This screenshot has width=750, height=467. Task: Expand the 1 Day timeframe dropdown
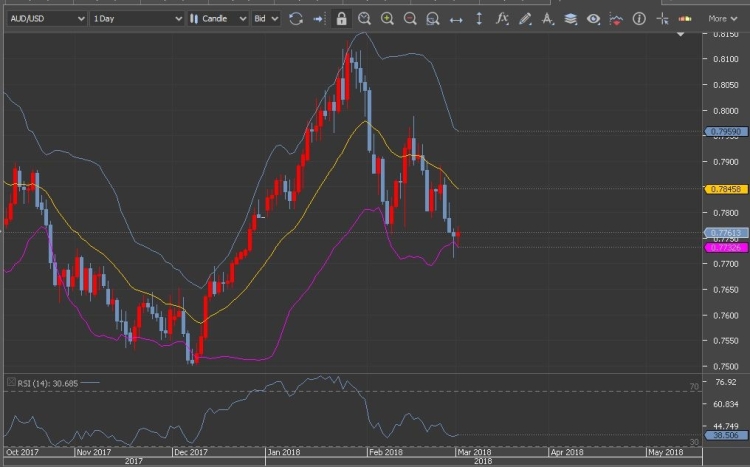[x=137, y=18]
